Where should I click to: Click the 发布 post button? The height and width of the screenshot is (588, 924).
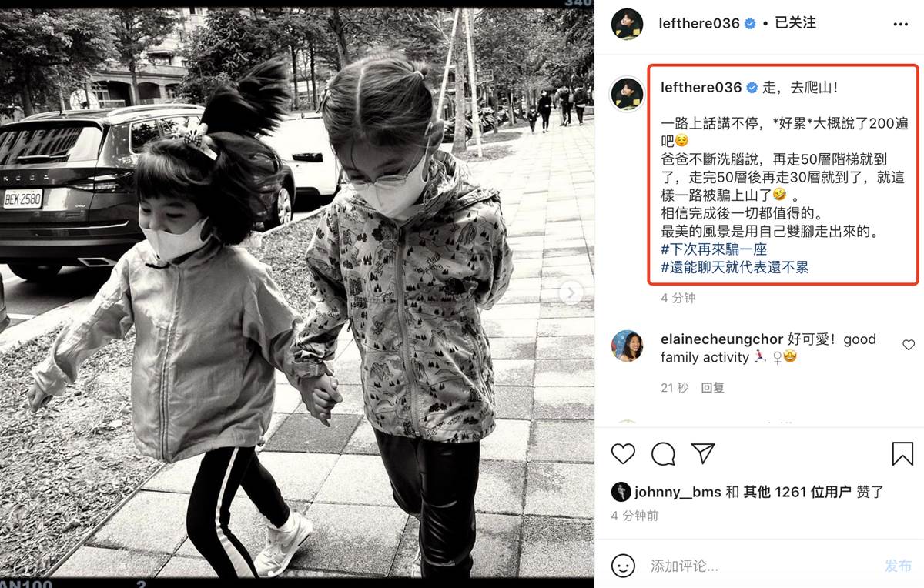[x=898, y=566]
